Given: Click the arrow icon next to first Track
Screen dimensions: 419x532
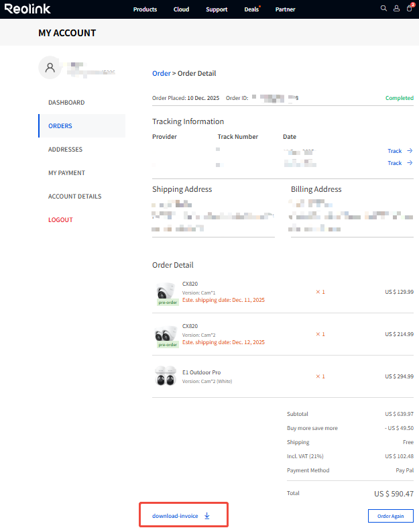Looking at the screenshot, I should click(410, 151).
